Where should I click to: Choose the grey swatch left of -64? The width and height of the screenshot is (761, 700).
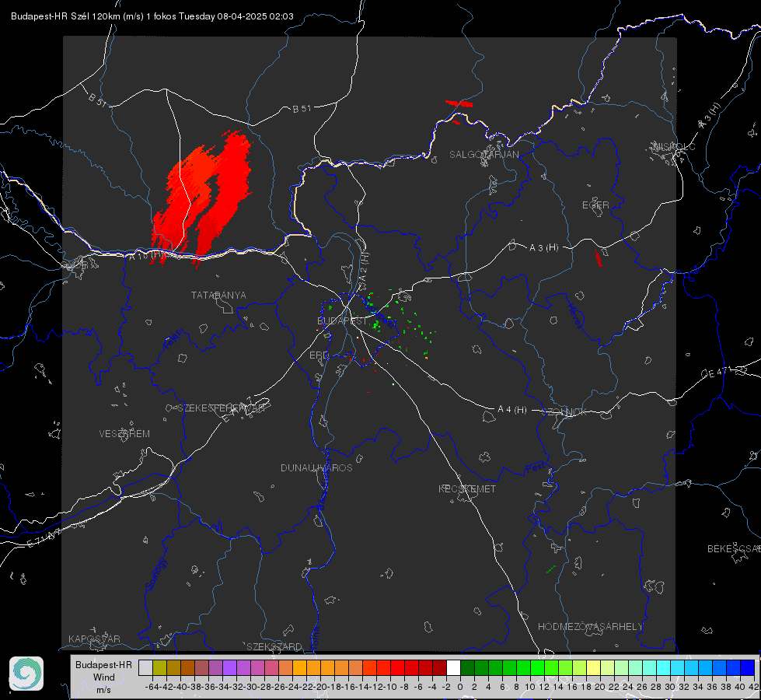(x=145, y=667)
